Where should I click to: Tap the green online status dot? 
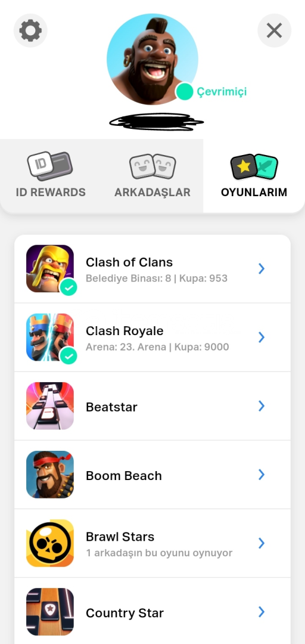(184, 91)
